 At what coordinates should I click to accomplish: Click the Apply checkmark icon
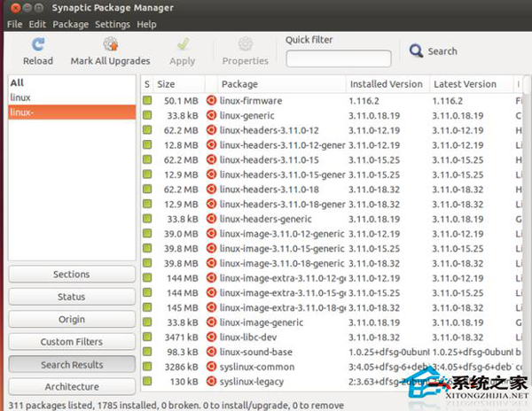coord(183,44)
